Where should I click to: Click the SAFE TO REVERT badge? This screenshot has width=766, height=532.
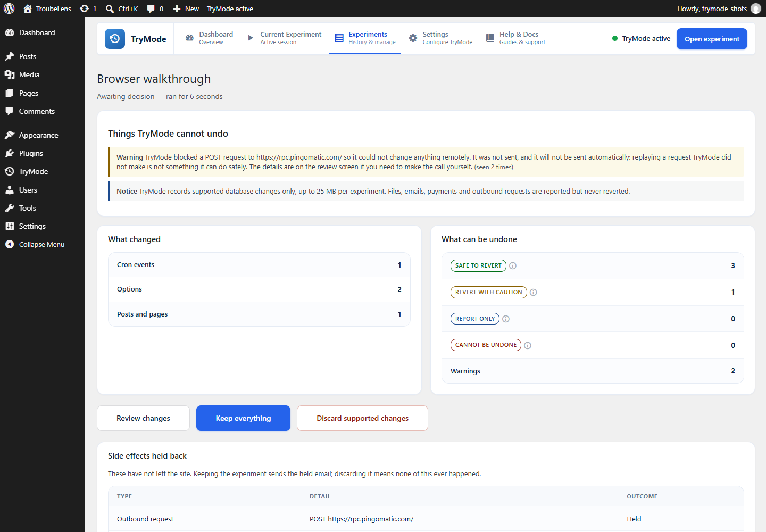click(x=478, y=265)
